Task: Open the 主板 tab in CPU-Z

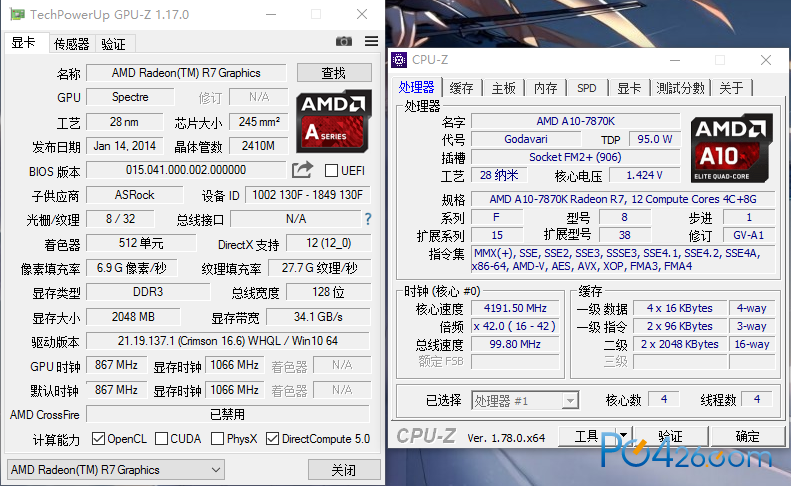Action: pyautogui.click(x=503, y=88)
